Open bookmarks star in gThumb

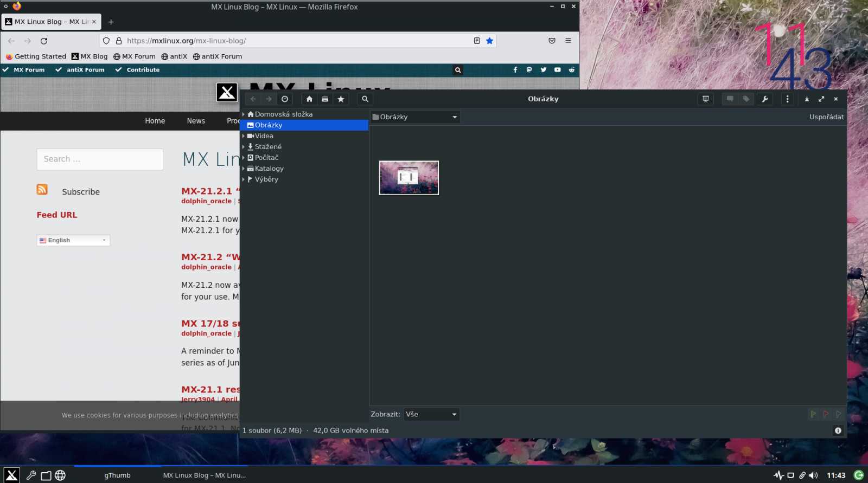coord(341,99)
